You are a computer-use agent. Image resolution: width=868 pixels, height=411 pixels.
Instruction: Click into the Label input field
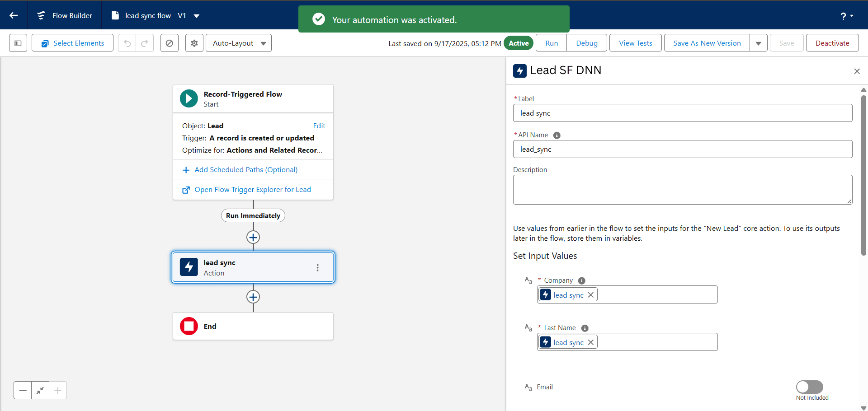(x=683, y=113)
